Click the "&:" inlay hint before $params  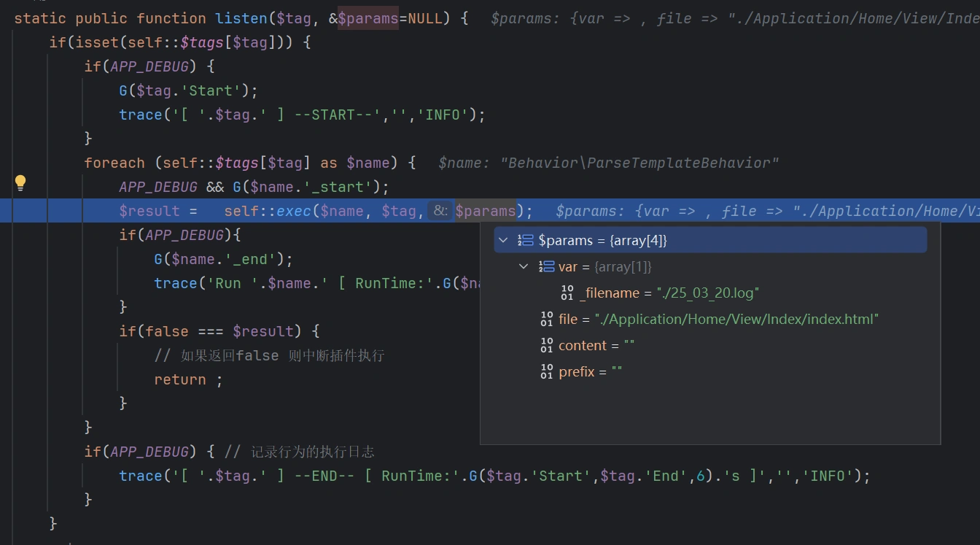(440, 211)
